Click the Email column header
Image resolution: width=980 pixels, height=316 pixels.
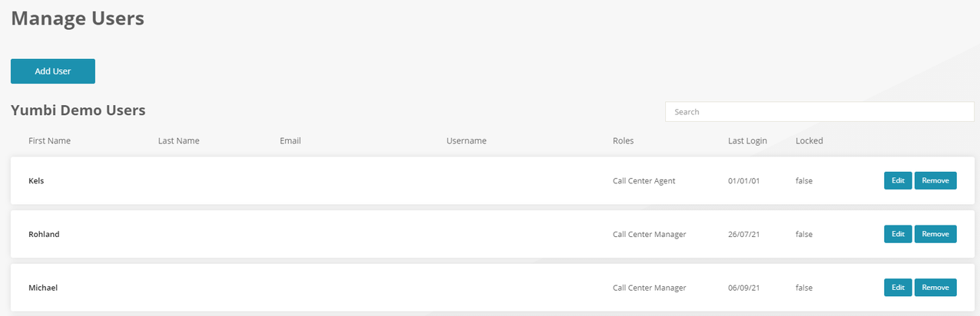[290, 141]
